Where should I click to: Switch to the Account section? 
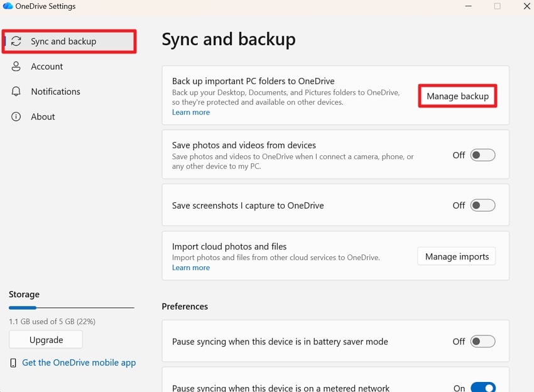click(x=46, y=66)
